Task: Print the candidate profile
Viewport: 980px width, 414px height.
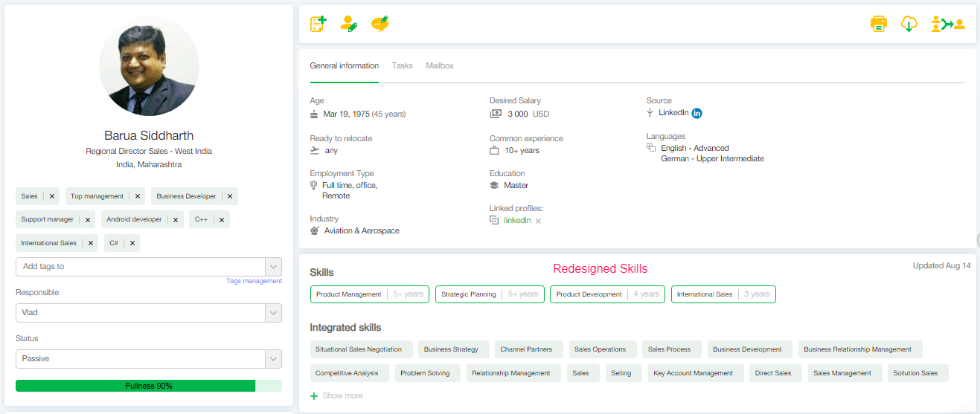Action: click(879, 24)
